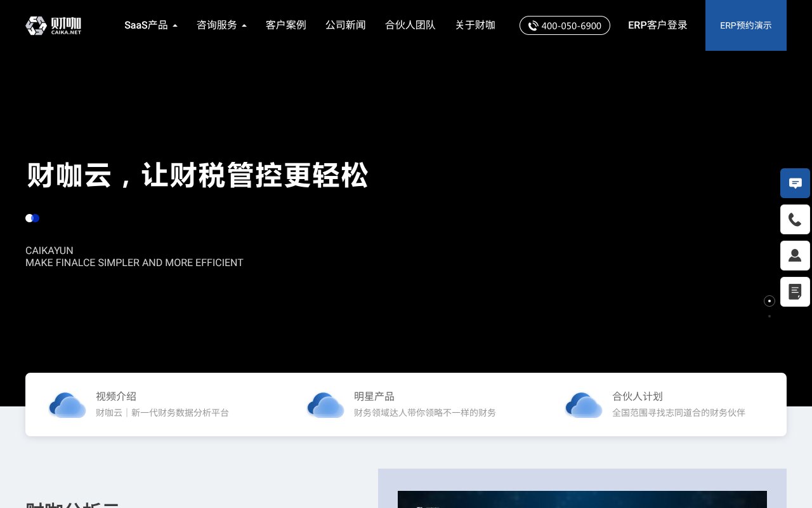The width and height of the screenshot is (812, 508).
Task: Open the chat message icon on right sidebar
Action: tap(795, 184)
